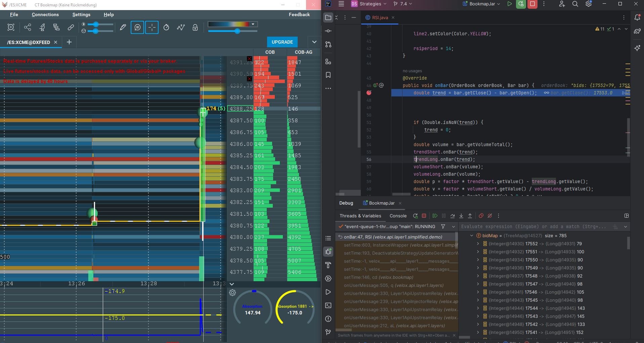Switch to the Threads & Variables tab

(x=360, y=216)
